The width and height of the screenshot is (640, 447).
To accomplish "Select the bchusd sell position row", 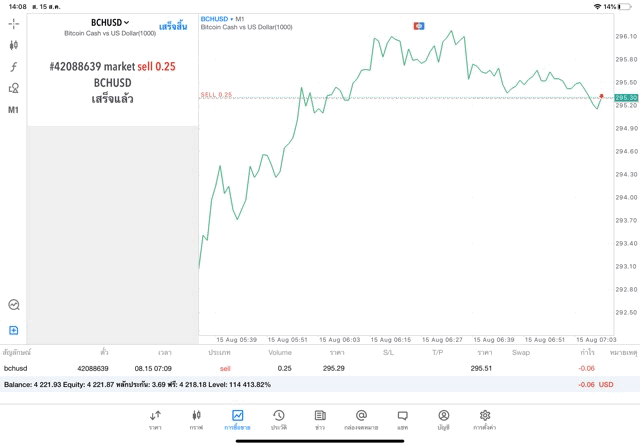I will [300, 368].
